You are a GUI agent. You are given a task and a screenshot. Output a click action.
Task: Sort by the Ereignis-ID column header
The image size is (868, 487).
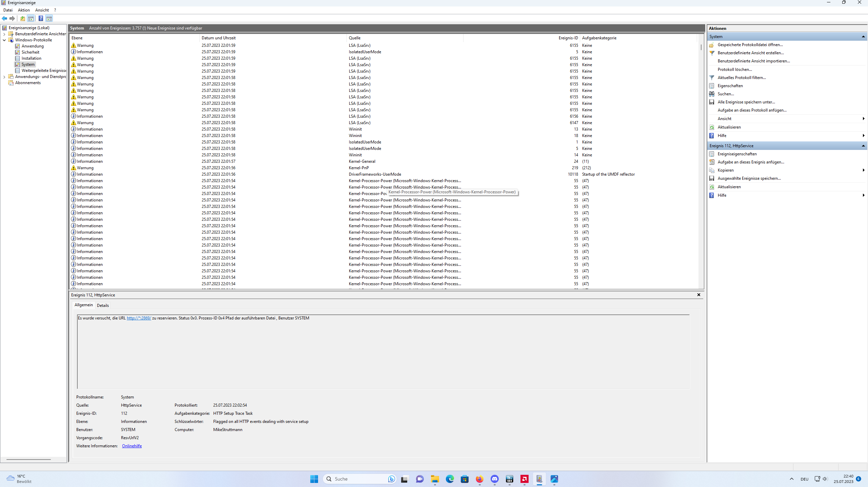568,38
